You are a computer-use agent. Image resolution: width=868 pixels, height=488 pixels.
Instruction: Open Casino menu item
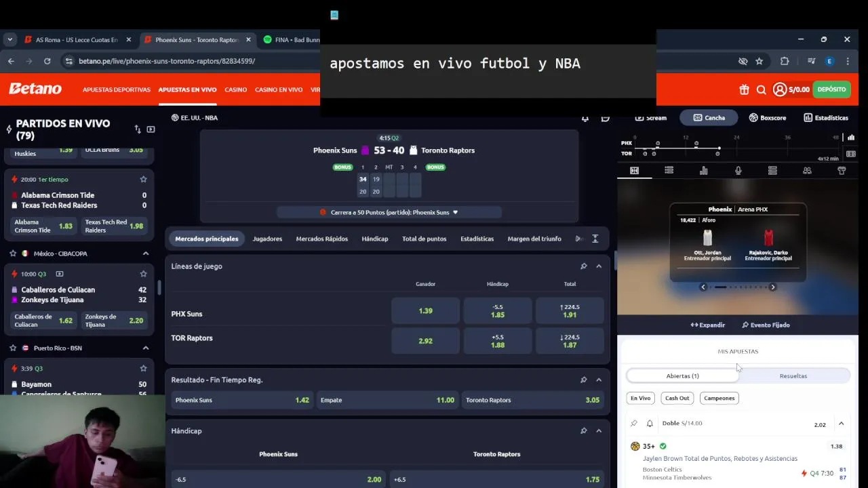coord(236,89)
